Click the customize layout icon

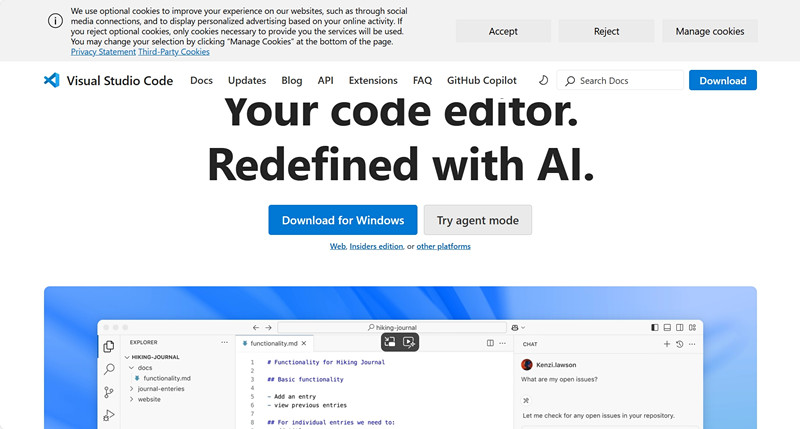pos(692,327)
